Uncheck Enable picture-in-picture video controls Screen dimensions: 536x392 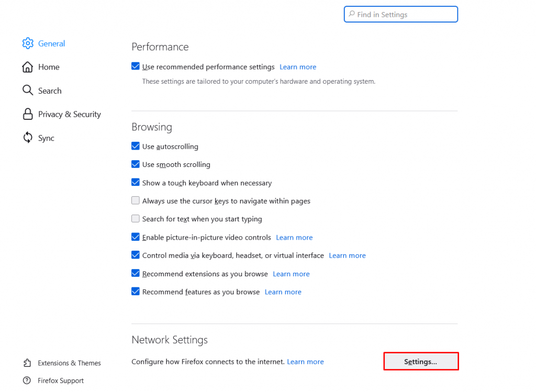tap(136, 237)
